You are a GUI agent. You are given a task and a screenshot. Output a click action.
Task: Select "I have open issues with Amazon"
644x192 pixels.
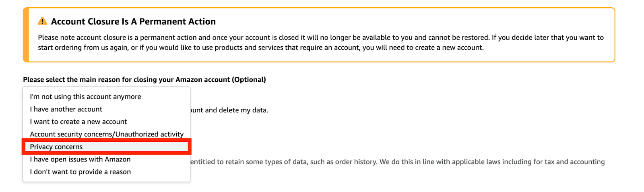click(80, 159)
